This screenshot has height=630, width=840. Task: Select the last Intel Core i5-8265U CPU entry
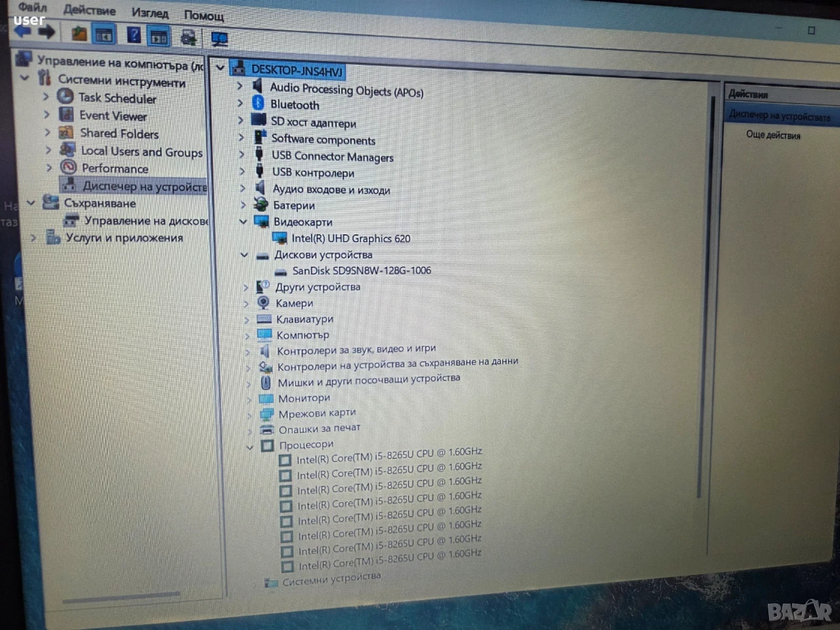pyautogui.click(x=390, y=559)
